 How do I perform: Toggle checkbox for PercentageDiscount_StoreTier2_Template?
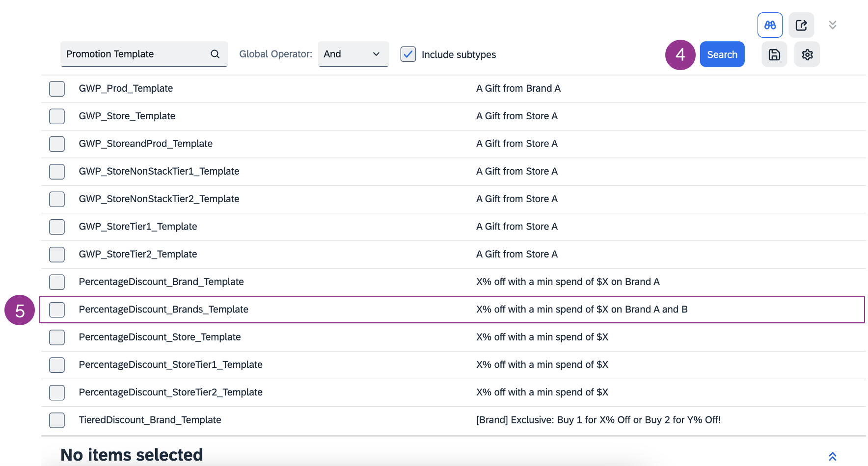point(57,392)
